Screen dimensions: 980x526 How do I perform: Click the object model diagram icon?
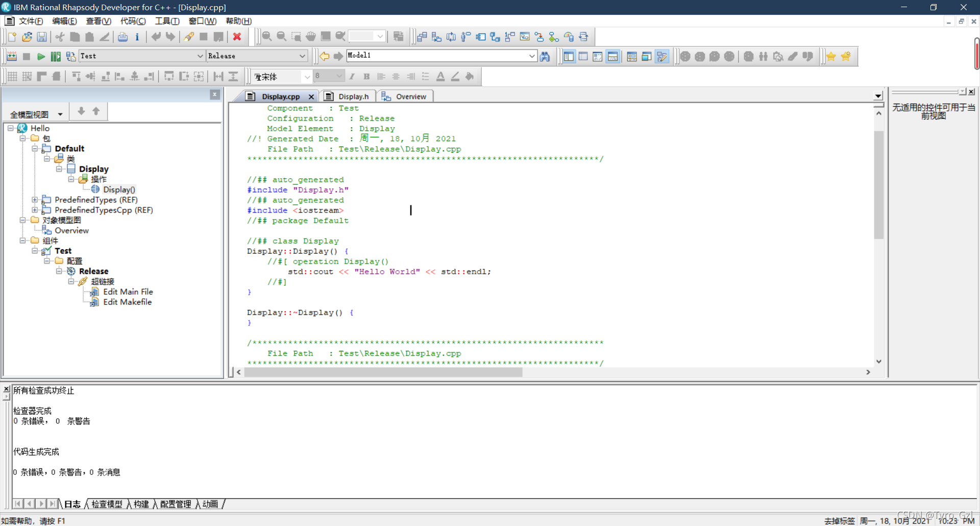tap(422, 37)
